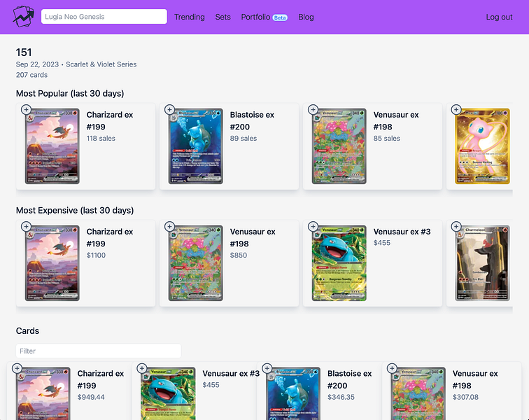Image resolution: width=529 pixels, height=420 pixels.
Task: Add Most Expensive Venusaur ex #198 via plus icon
Action: tap(169, 226)
